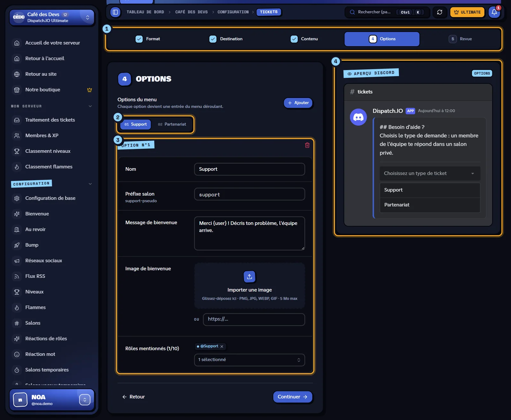Go to the completed Format step
Viewport: 511px width, 420px height.
(148, 39)
